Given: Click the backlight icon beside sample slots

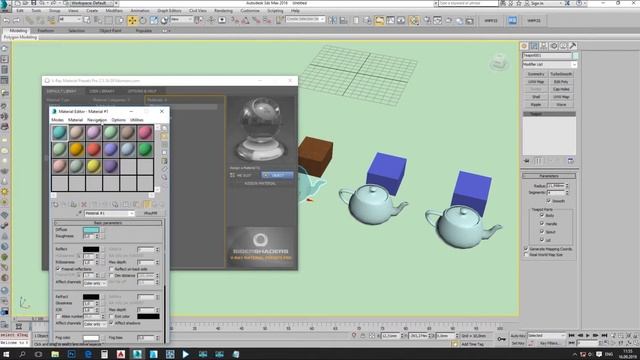Looking at the screenshot, I should 164,136.
